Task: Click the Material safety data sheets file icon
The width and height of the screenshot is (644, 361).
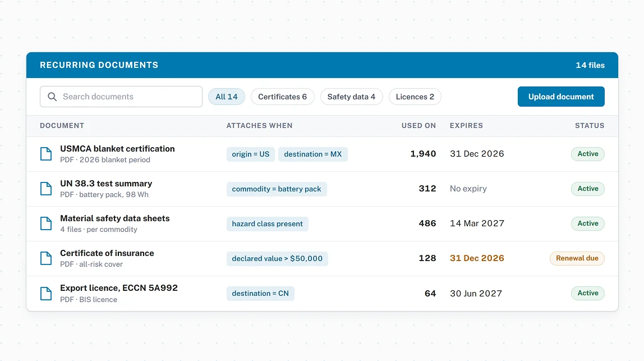Action: 46,223
